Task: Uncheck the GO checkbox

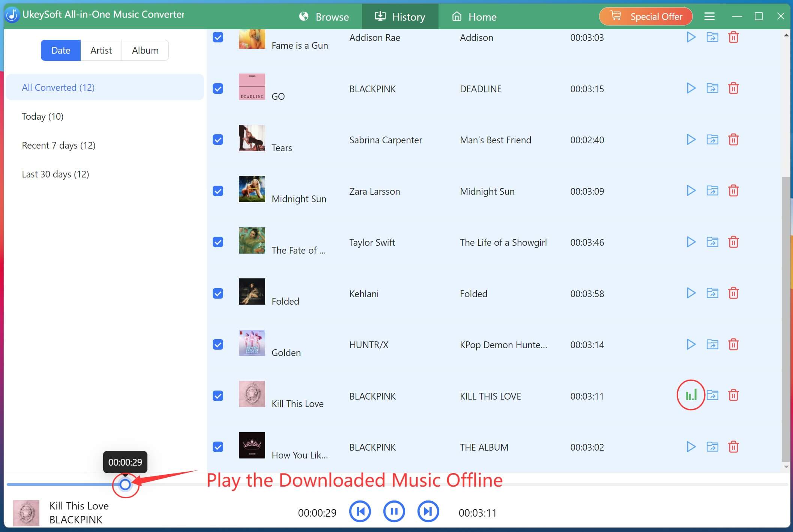Action: coord(218,89)
